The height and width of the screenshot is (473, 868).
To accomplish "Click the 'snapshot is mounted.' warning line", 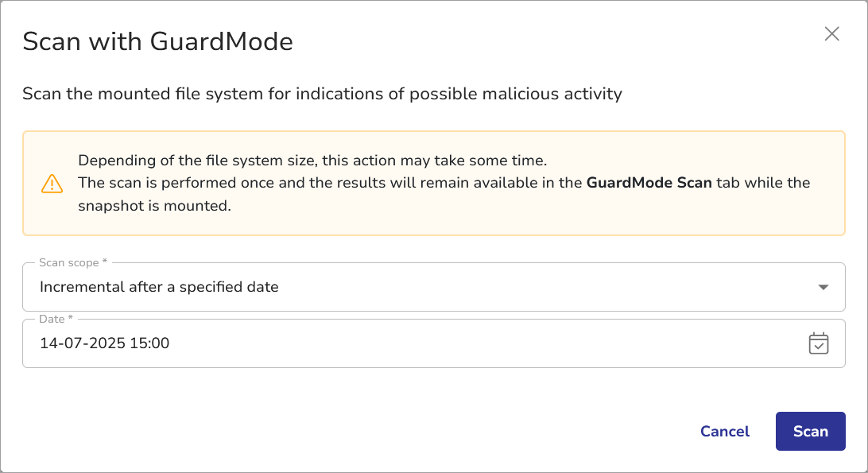I will (x=154, y=205).
